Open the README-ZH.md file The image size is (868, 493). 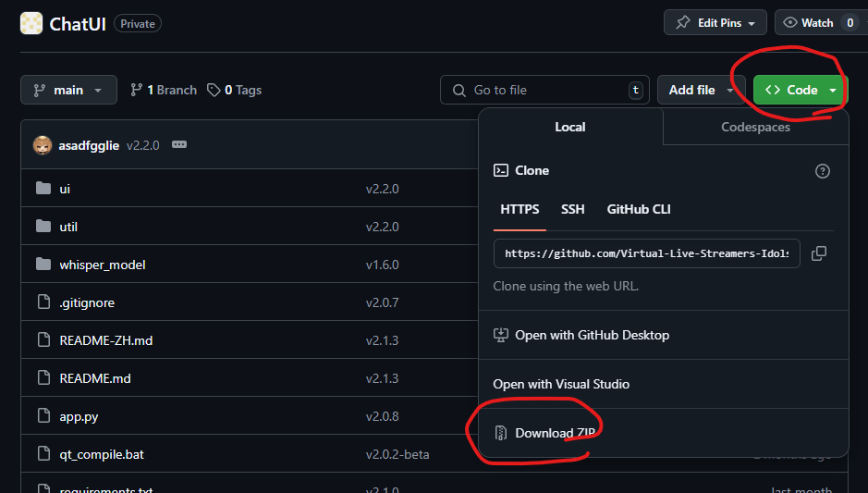pyautogui.click(x=106, y=340)
